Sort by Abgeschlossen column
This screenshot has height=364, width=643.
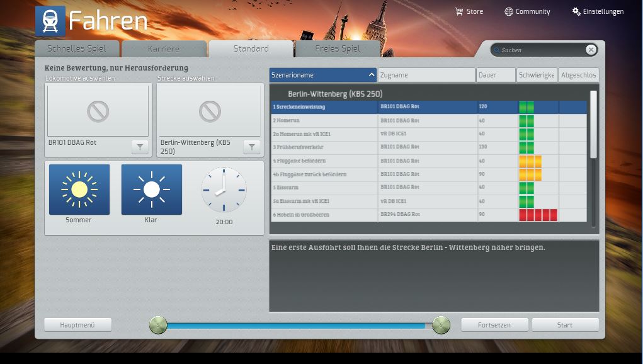pyautogui.click(x=579, y=75)
